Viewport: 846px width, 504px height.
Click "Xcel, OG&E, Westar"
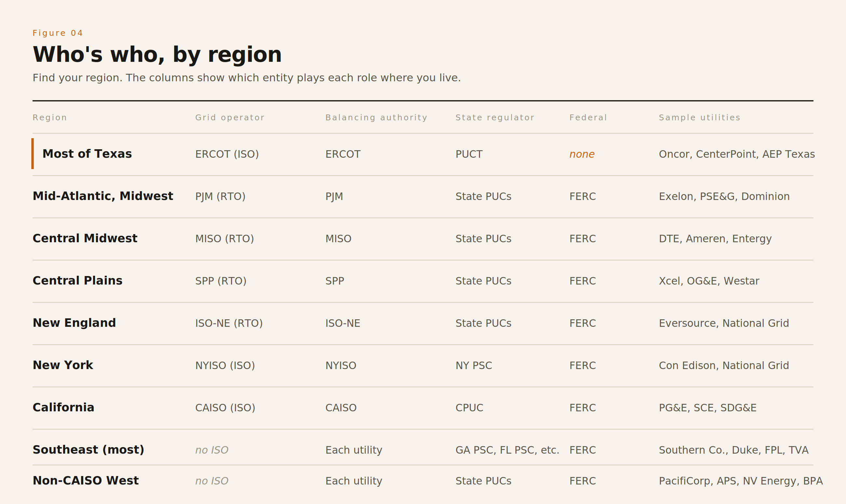click(709, 281)
